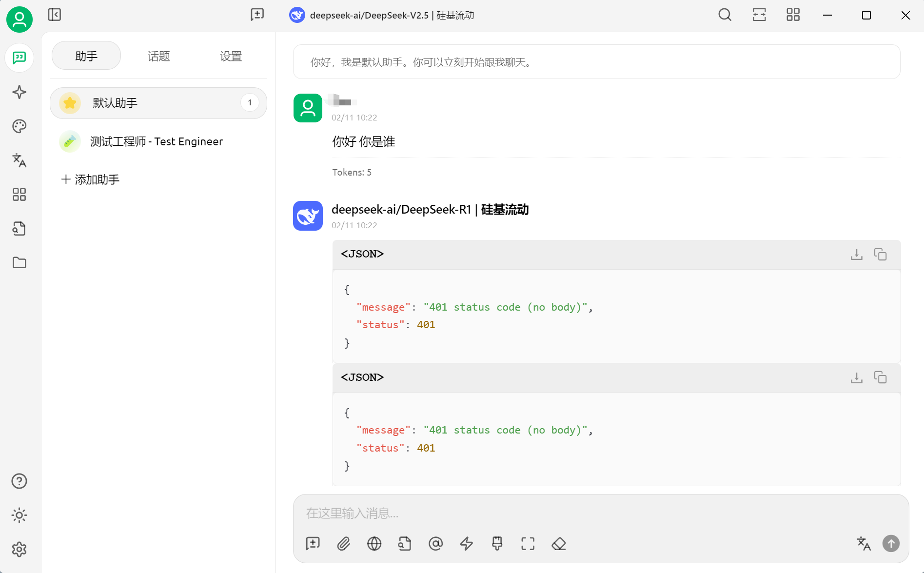Click 添加助手 to add an assistant
The height and width of the screenshot is (573, 924).
click(91, 179)
